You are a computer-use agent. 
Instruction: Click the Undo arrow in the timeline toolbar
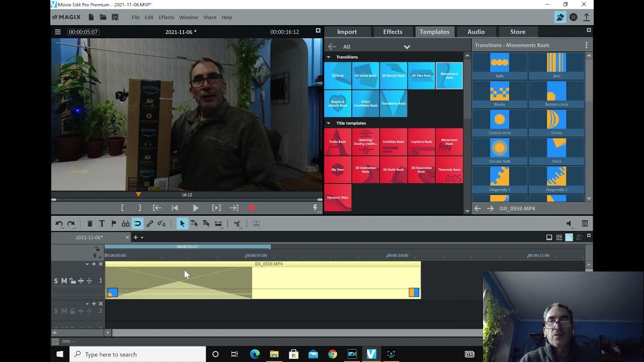pyautogui.click(x=59, y=224)
